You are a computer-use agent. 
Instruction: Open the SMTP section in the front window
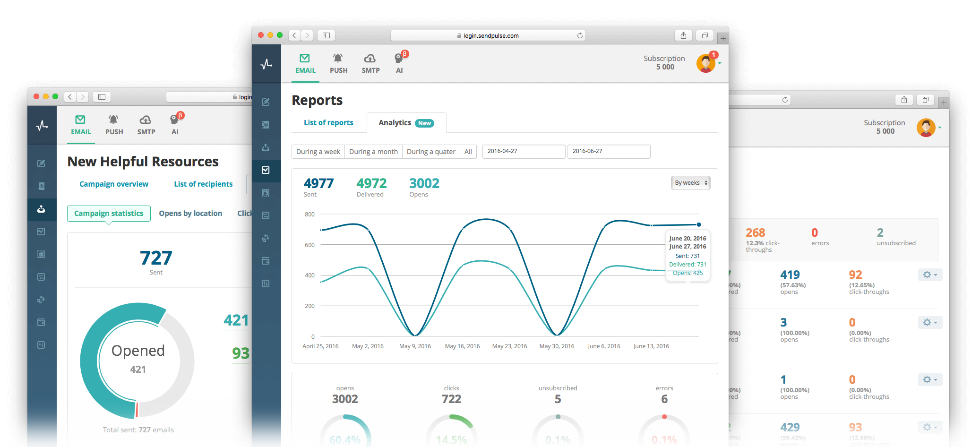[370, 64]
